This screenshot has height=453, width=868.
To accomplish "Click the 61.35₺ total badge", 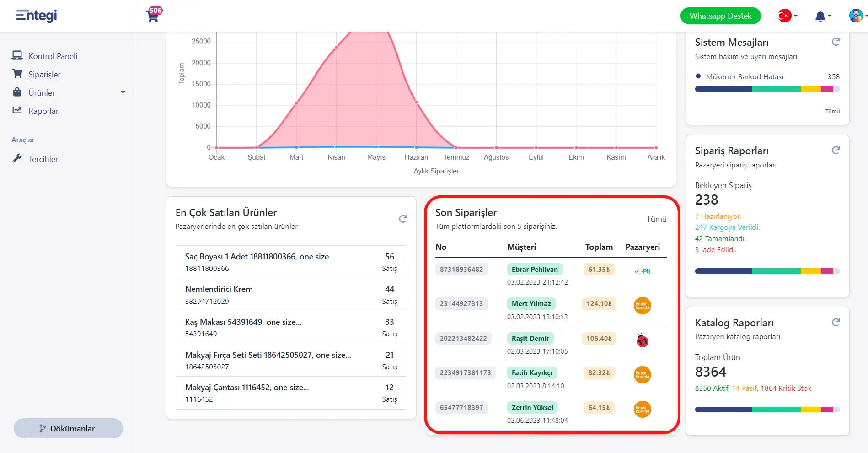I will 599,269.
